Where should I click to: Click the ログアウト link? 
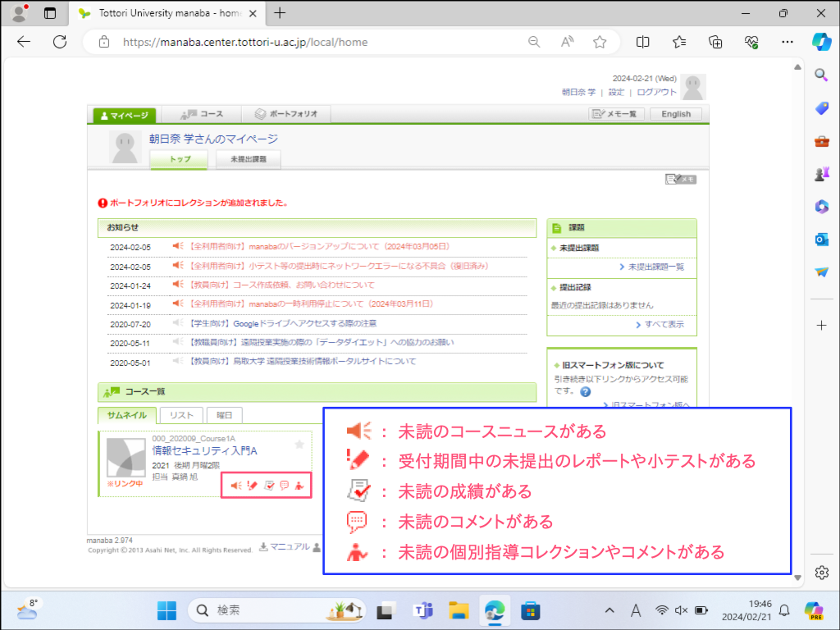656,93
